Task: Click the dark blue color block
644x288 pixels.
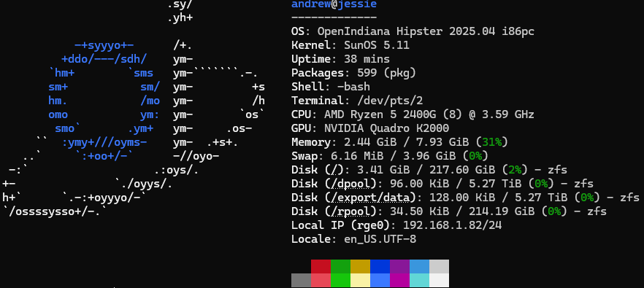Action: (380, 266)
